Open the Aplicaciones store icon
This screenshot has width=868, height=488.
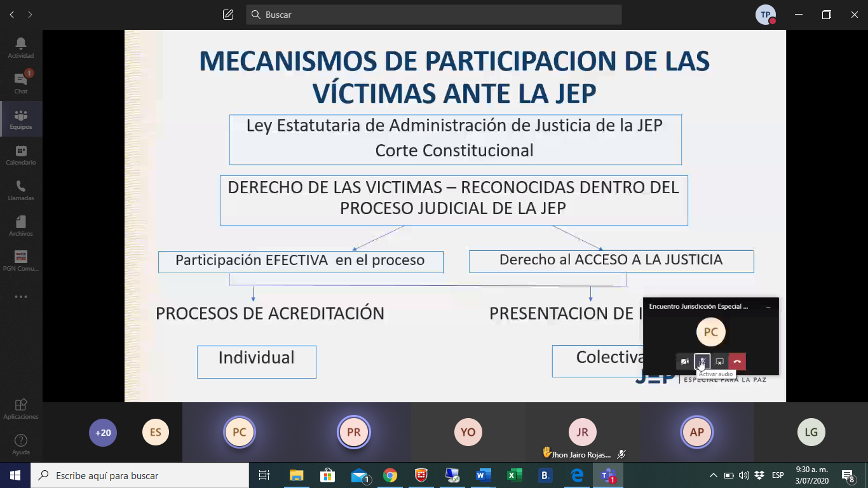click(21, 409)
